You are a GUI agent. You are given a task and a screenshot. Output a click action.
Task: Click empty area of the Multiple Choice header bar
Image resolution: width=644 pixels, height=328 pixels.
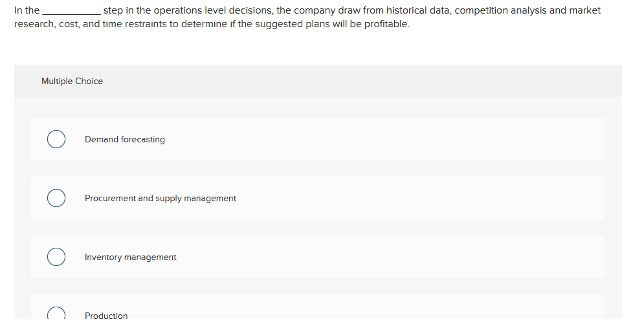pos(362,82)
